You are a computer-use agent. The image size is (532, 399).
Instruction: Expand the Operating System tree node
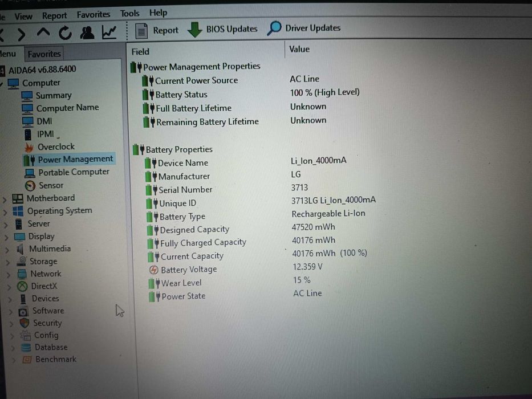coord(5,213)
